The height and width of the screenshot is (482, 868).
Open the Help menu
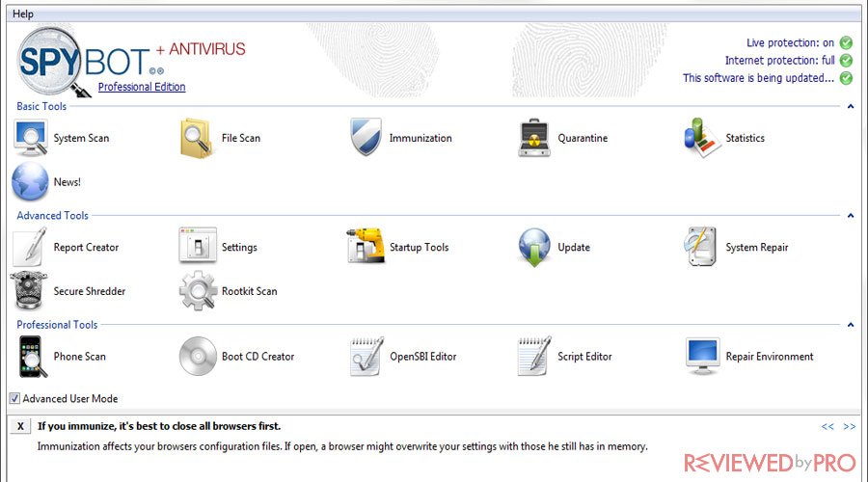click(x=23, y=13)
